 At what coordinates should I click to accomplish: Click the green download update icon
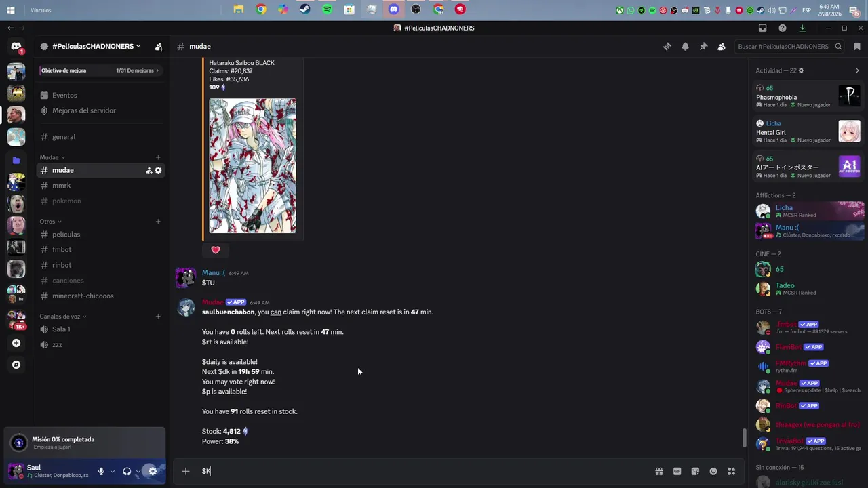pos(802,28)
